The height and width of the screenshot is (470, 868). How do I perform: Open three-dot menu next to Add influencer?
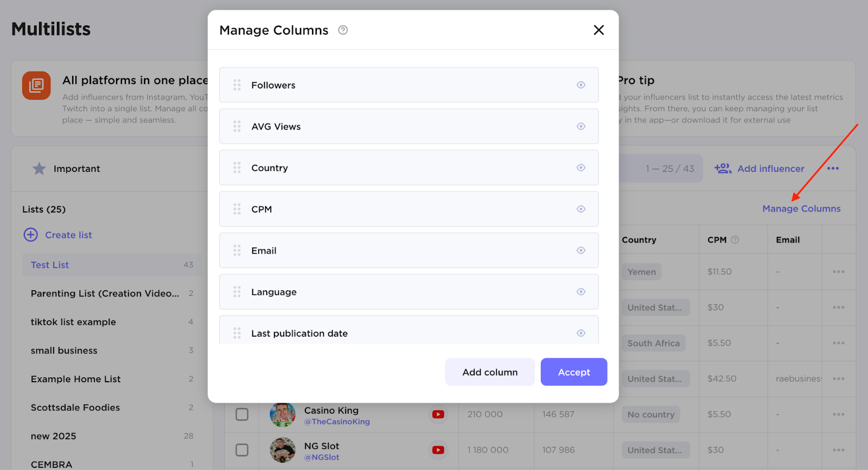[833, 169]
